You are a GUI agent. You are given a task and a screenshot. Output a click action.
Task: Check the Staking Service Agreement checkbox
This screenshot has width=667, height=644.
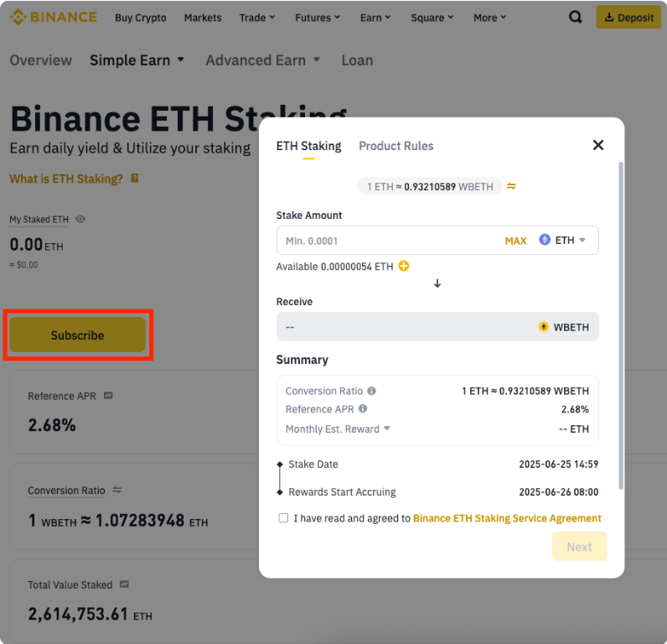point(283,518)
